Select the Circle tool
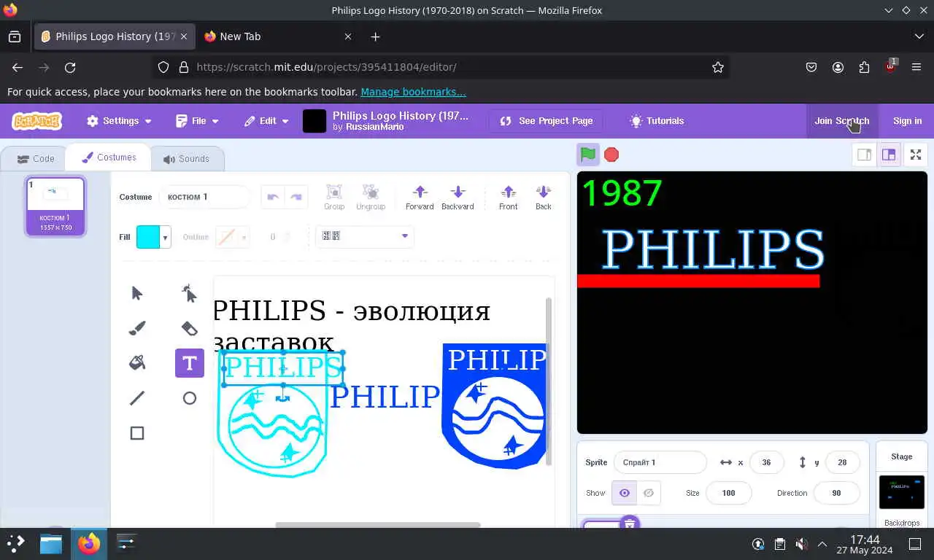The width and height of the screenshot is (934, 560). 190,398
